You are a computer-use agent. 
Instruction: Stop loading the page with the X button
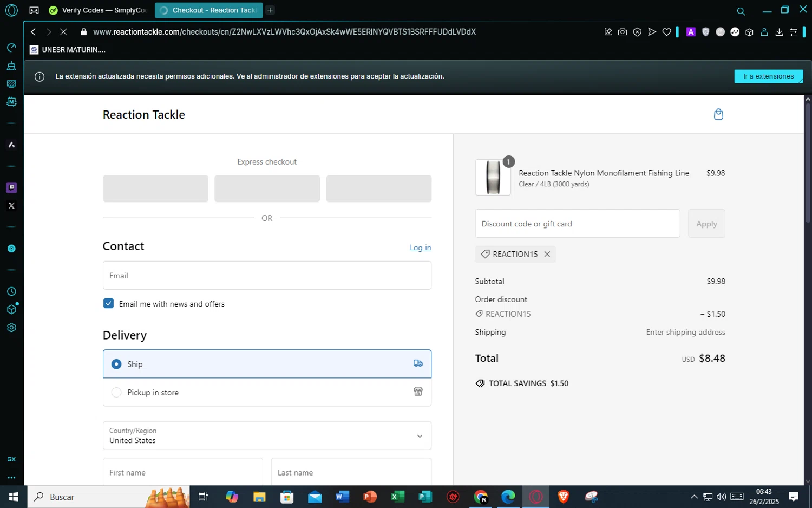(63, 32)
